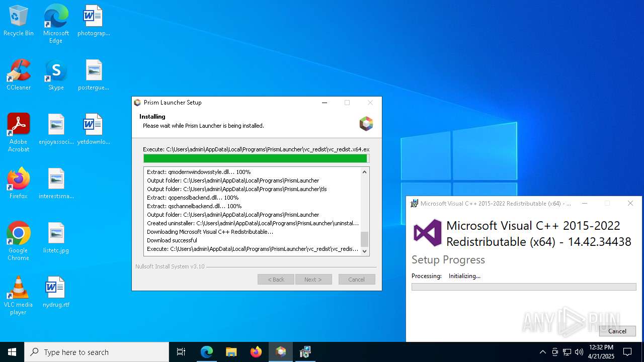Select the Skype desktop shortcut

coord(56,75)
